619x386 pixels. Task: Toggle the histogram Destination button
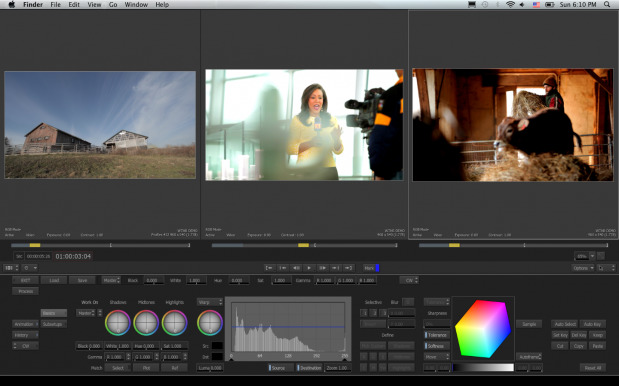coord(309,367)
